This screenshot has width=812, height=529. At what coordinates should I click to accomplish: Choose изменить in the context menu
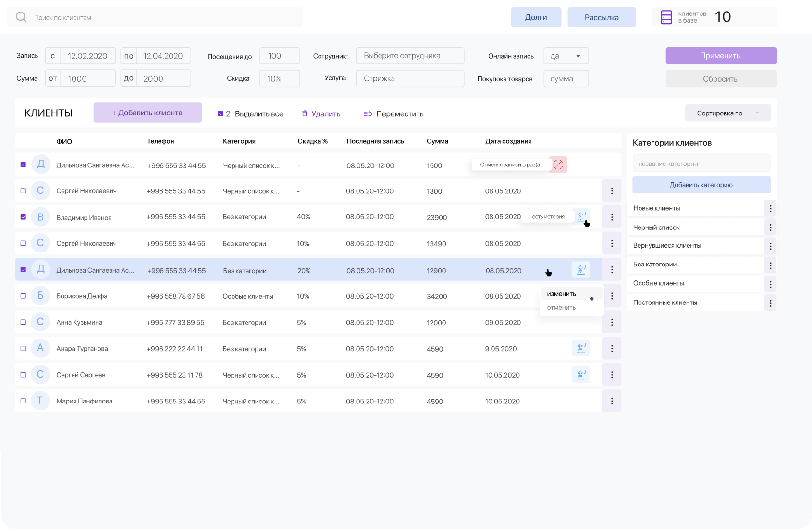pos(562,294)
